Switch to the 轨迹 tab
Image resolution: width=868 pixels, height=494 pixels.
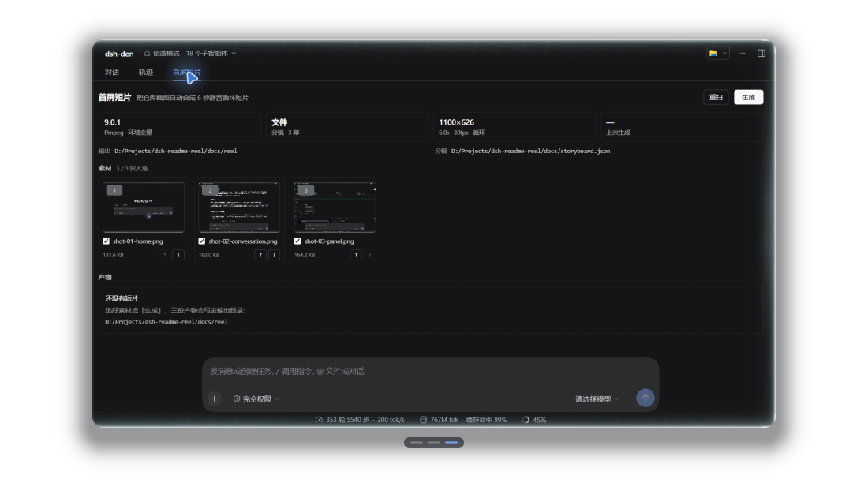click(146, 72)
